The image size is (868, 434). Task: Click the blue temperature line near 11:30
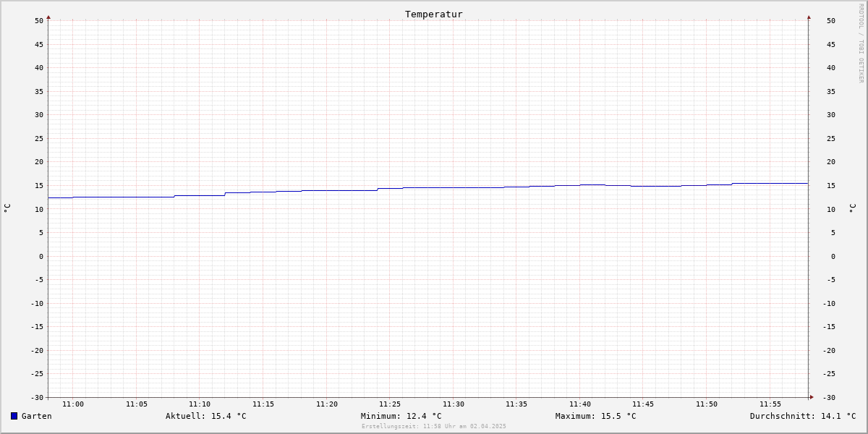(454, 188)
